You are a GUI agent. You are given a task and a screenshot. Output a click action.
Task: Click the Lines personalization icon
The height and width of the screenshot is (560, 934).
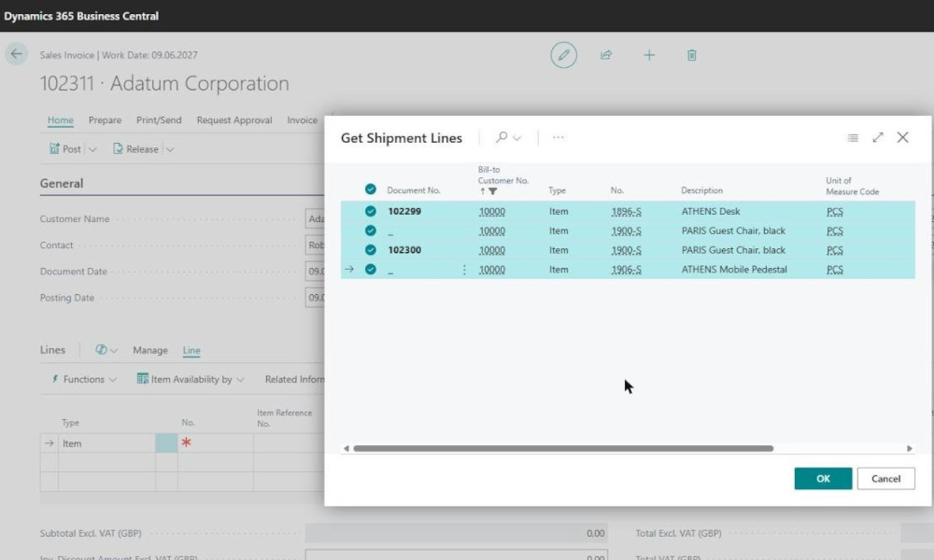[x=101, y=350]
